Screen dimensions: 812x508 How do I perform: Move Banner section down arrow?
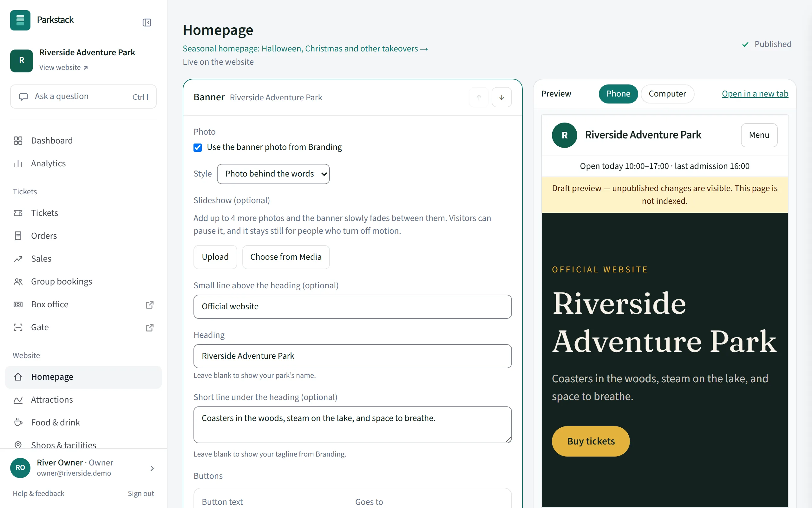[501, 97]
